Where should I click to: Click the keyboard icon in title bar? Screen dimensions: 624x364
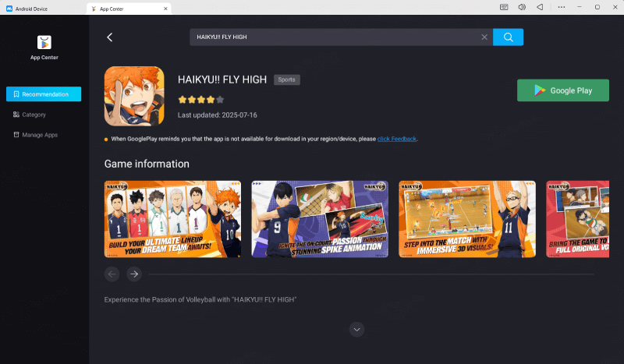coord(504,7)
